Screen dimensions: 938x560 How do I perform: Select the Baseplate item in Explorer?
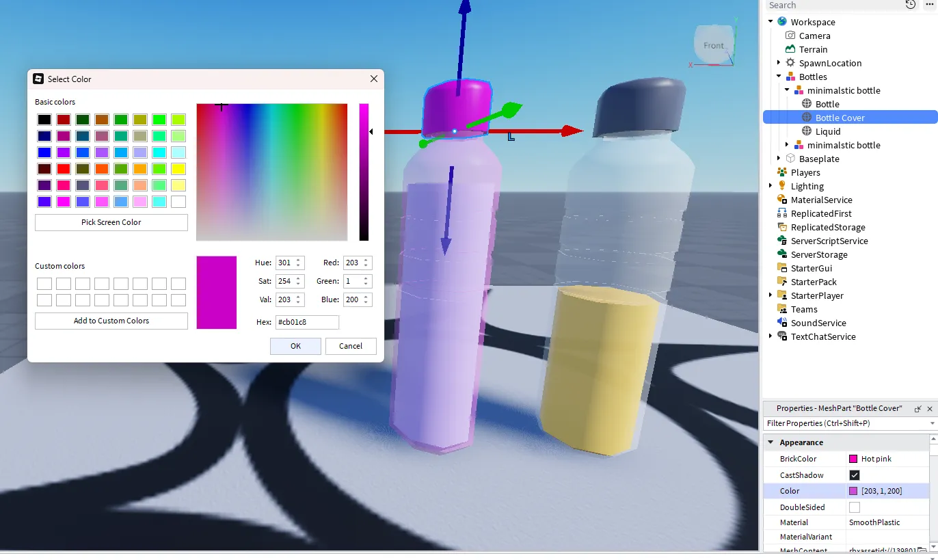click(818, 159)
